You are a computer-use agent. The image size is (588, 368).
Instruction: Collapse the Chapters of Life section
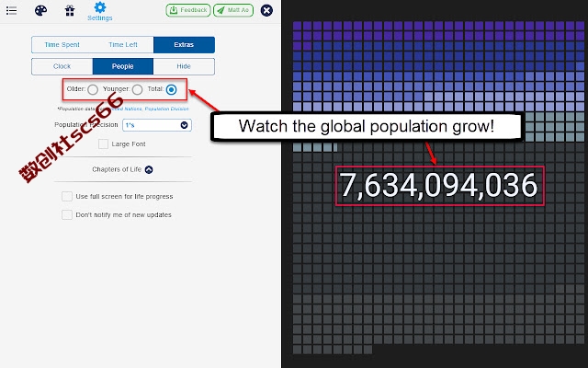[149, 169]
